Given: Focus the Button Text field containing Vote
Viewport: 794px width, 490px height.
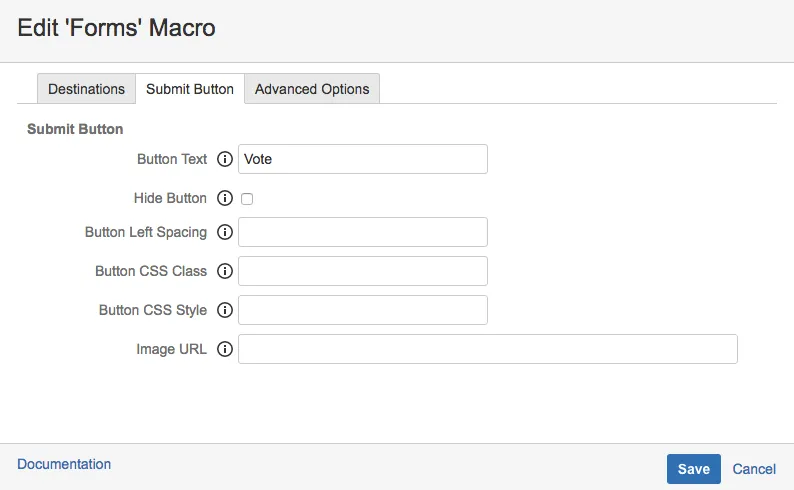Looking at the screenshot, I should click(363, 159).
